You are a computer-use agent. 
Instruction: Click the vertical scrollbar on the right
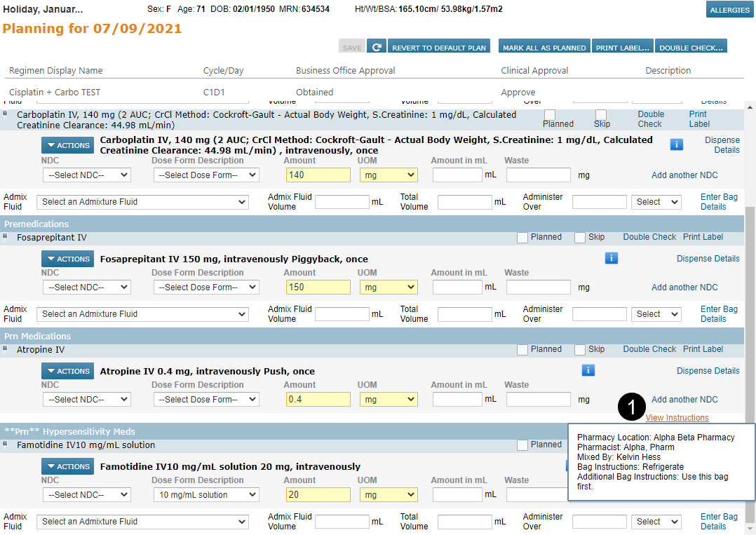click(x=750, y=316)
